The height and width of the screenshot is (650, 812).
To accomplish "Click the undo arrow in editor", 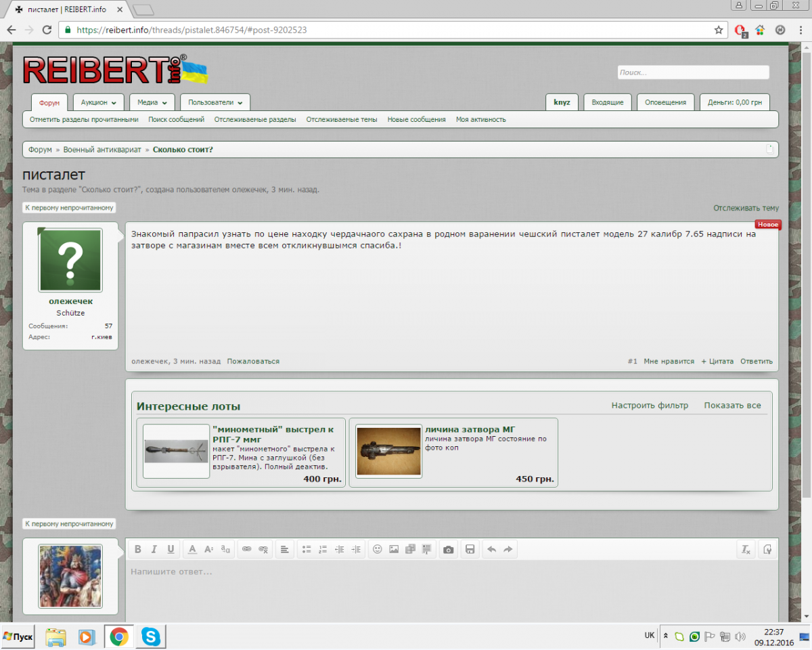I will coord(492,549).
